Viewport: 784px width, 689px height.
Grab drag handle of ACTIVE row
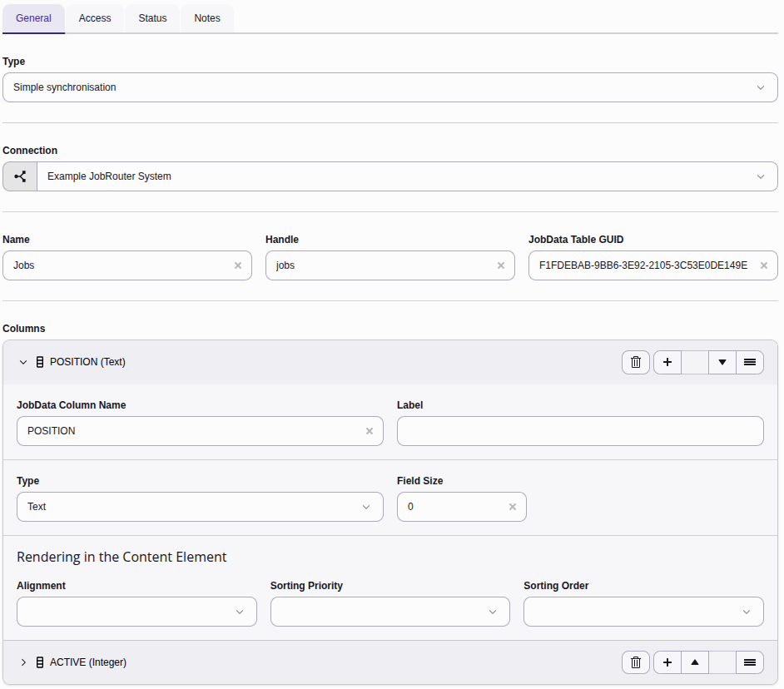[750, 662]
